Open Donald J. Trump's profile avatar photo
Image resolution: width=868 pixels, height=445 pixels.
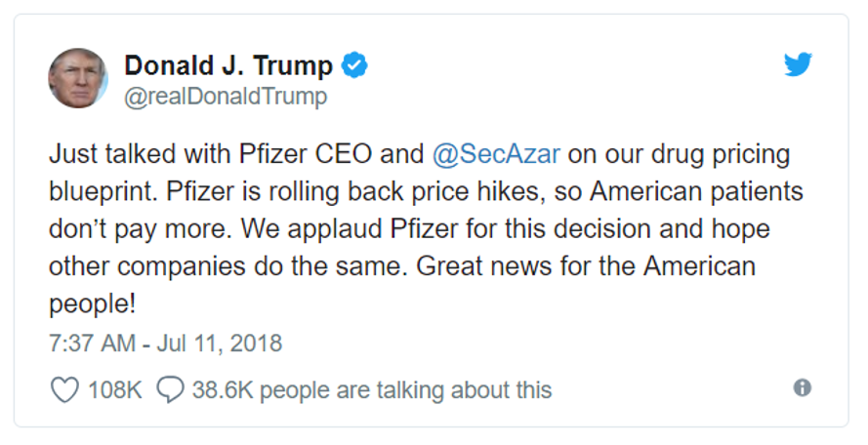point(78,78)
